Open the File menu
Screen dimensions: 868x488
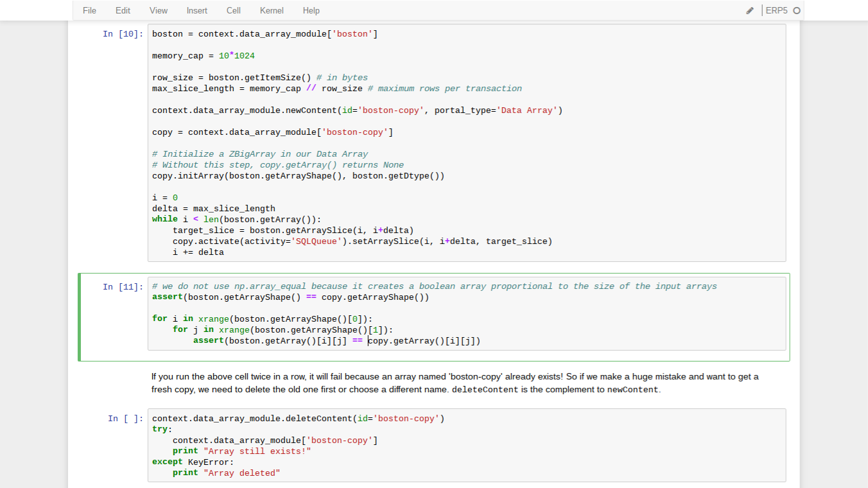(89, 10)
